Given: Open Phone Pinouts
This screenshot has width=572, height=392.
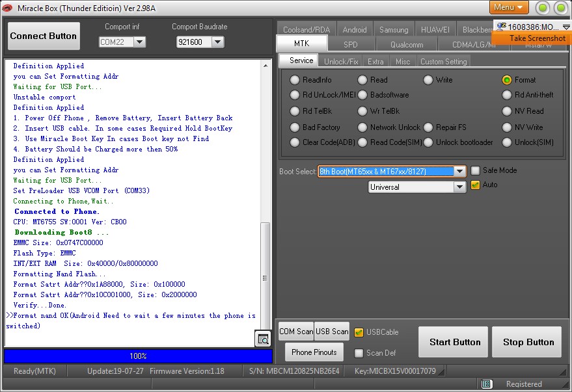Looking at the screenshot, I should coord(314,352).
